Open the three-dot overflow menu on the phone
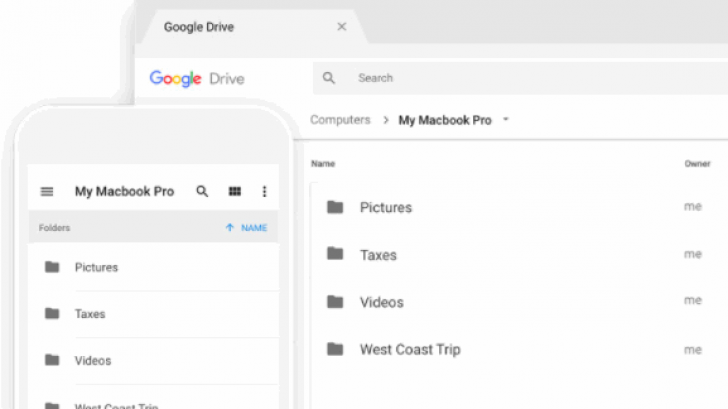 pos(264,191)
